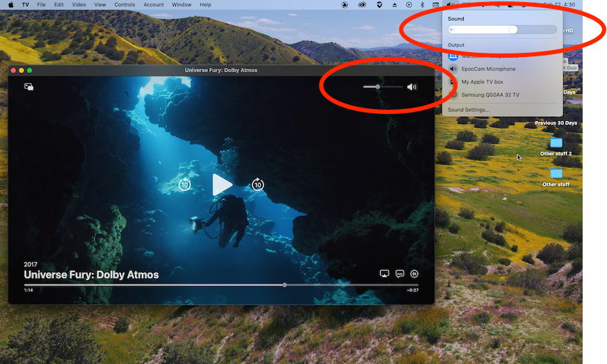Viewport: 607px width, 364px height.
Task: Skip forward 10 seconds
Action: (258, 185)
